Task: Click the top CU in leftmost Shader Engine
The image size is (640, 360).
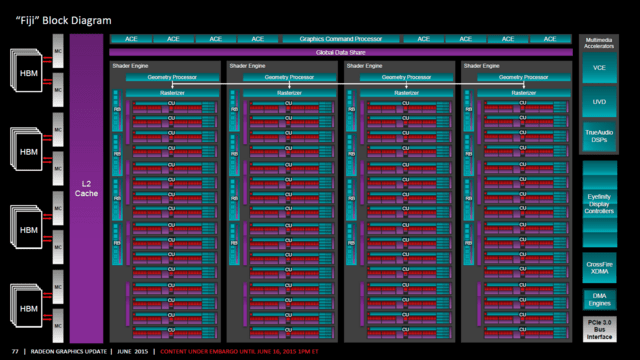Action: pyautogui.click(x=174, y=107)
